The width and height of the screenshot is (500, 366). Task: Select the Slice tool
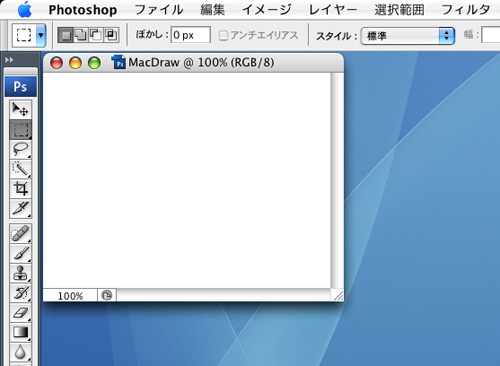[21, 209]
